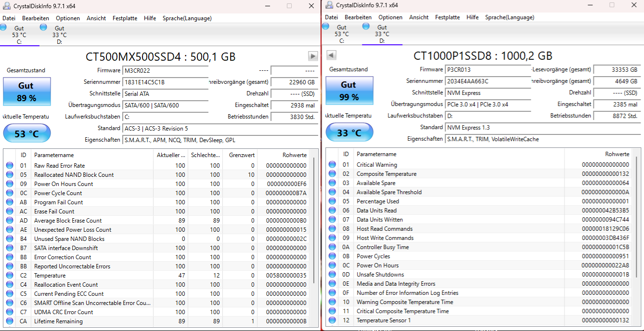The width and height of the screenshot is (644, 331).
Task: Open Datei menu in right window
Action: 331,17
